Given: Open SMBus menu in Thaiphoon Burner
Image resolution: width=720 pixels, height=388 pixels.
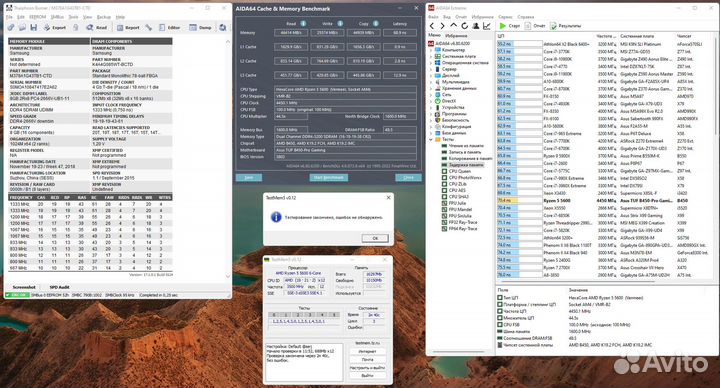Looking at the screenshot, I should tap(57, 17).
